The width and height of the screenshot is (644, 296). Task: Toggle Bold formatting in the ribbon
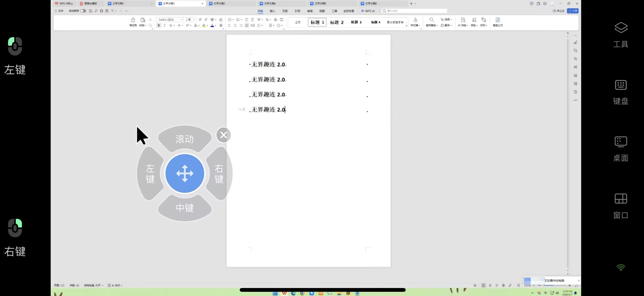pos(159,26)
